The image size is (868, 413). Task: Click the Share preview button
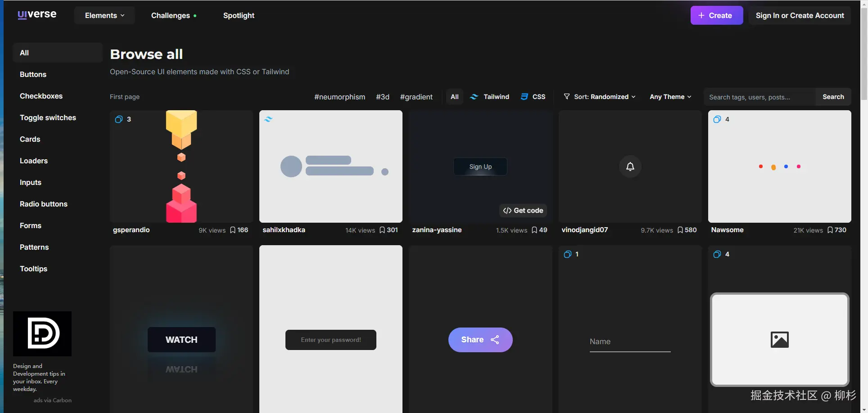pyautogui.click(x=480, y=340)
